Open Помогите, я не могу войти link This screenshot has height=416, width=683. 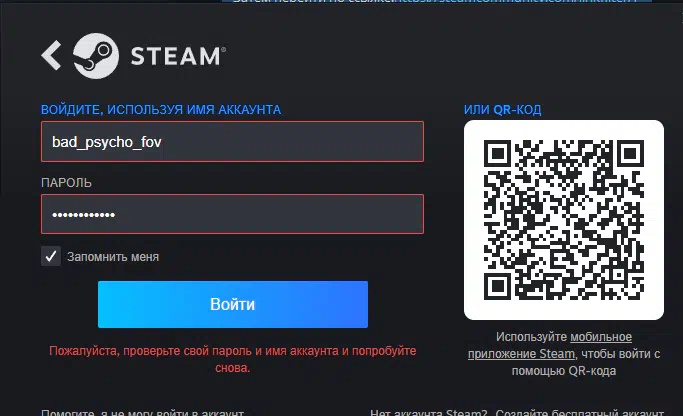click(142, 412)
